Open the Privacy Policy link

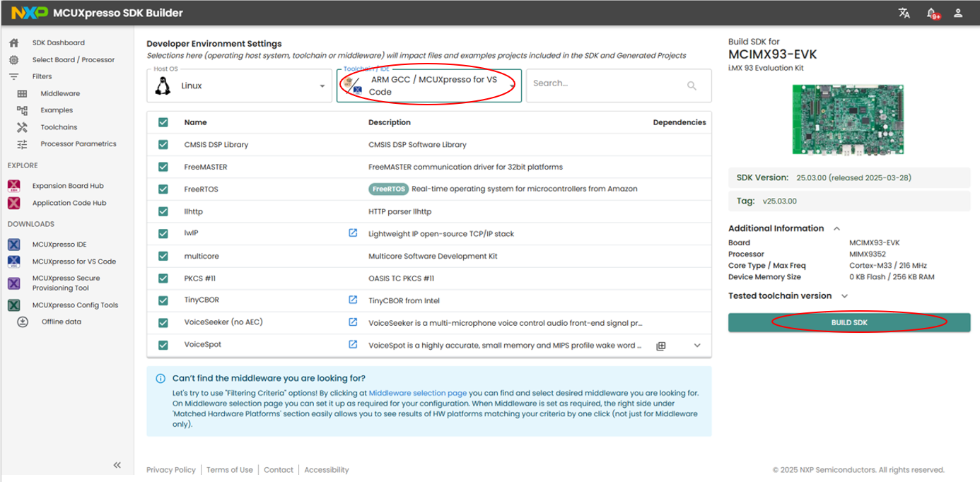170,470
